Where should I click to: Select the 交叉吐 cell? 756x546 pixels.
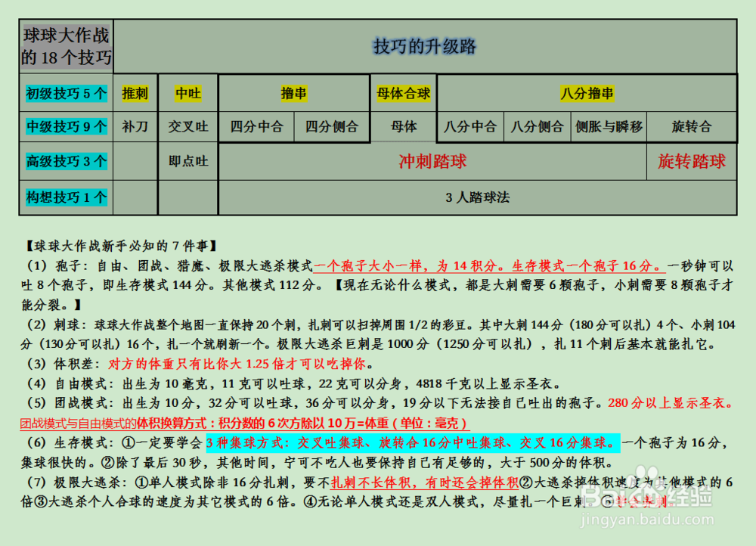pyautogui.click(x=187, y=126)
